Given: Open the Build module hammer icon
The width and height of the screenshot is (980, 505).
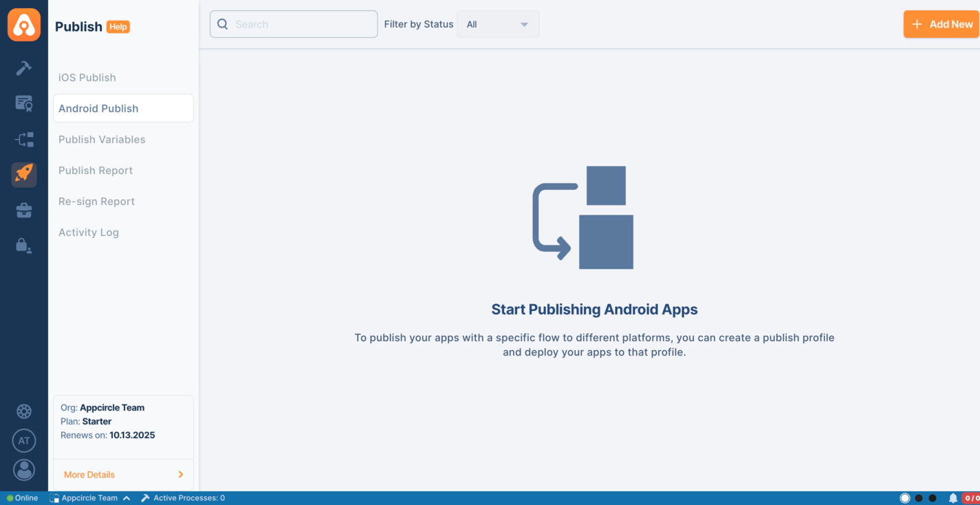Looking at the screenshot, I should click(x=24, y=67).
